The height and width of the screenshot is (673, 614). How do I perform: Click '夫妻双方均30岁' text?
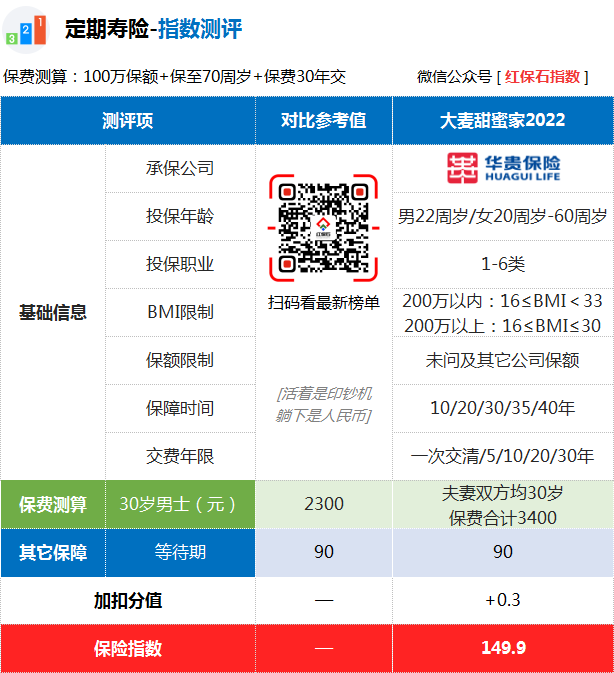tap(502, 493)
